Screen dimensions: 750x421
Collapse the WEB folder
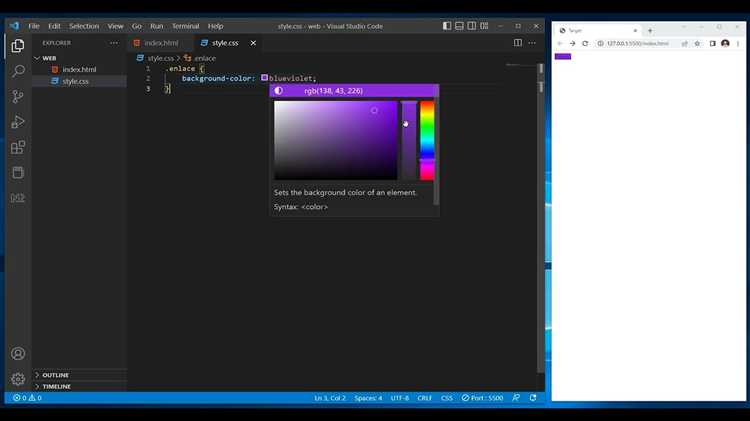point(49,58)
